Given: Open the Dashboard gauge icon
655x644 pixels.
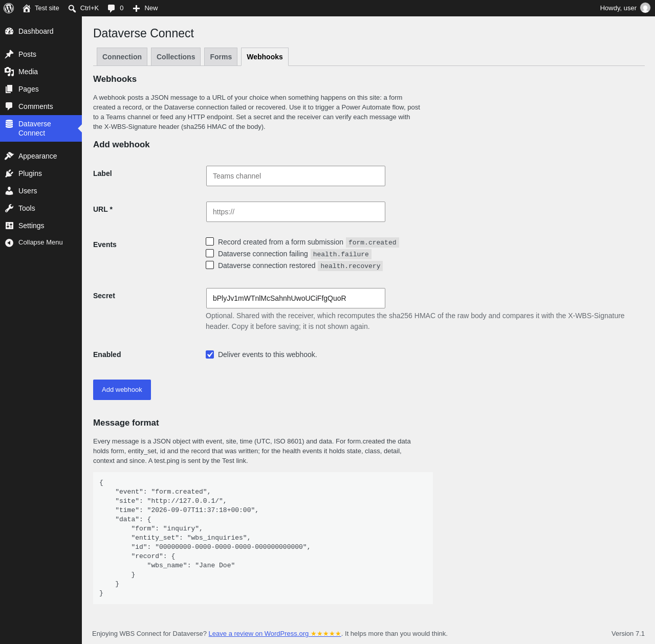Looking at the screenshot, I should coord(9,31).
